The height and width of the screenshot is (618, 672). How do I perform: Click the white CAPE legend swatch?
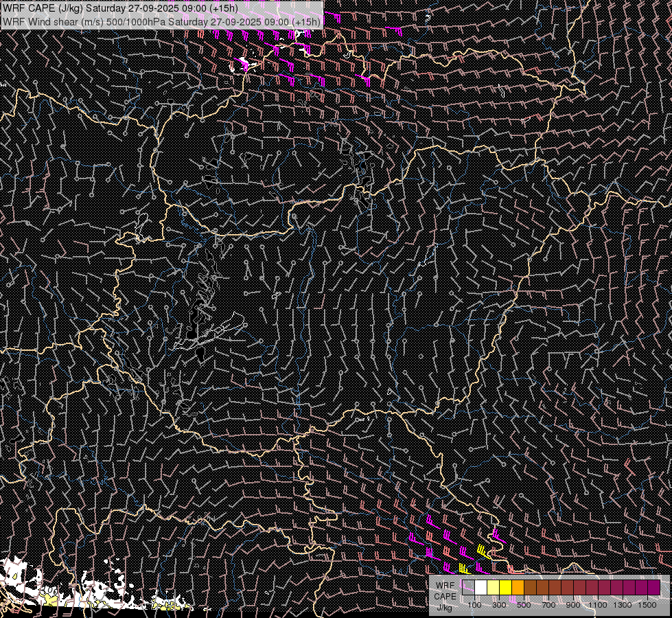(481, 587)
